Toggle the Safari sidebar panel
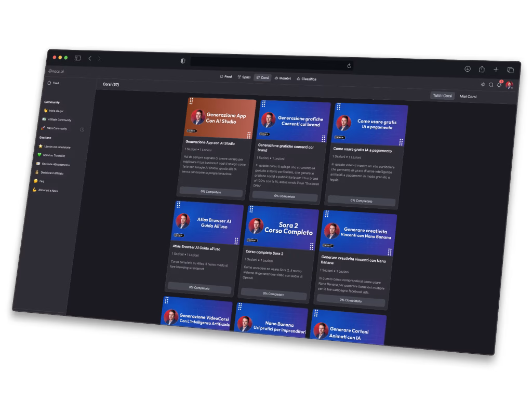Screen dimensions: 532x399 point(77,58)
